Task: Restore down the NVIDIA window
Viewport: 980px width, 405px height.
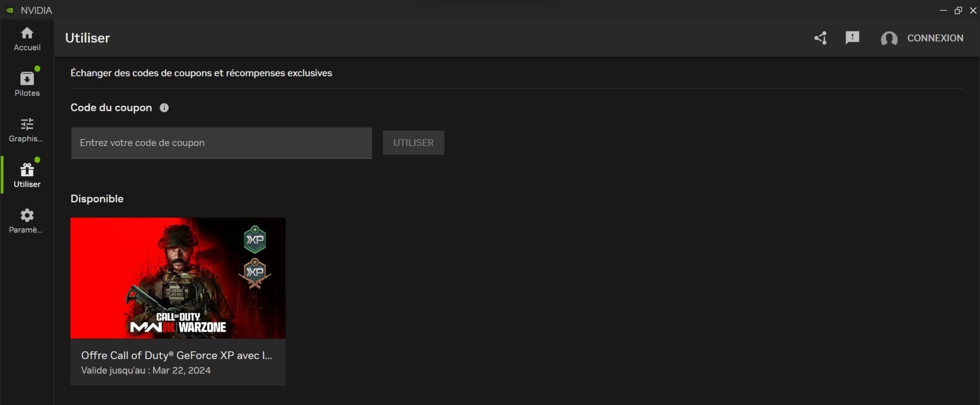Action: [x=958, y=10]
